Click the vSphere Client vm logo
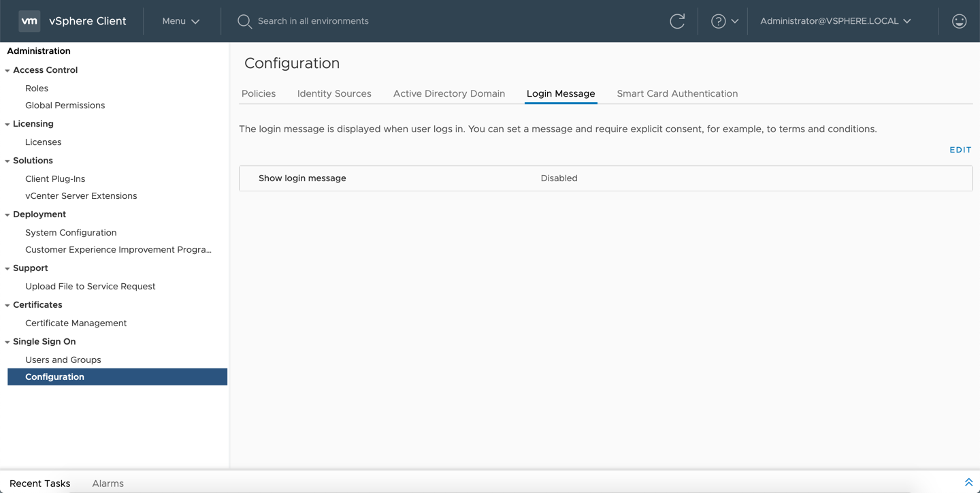This screenshot has width=980, height=493. click(x=29, y=20)
